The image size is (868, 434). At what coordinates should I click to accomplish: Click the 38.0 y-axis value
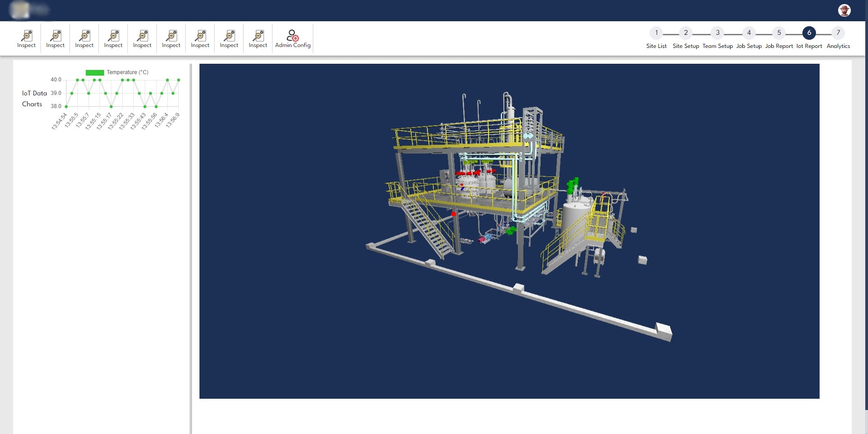56,106
